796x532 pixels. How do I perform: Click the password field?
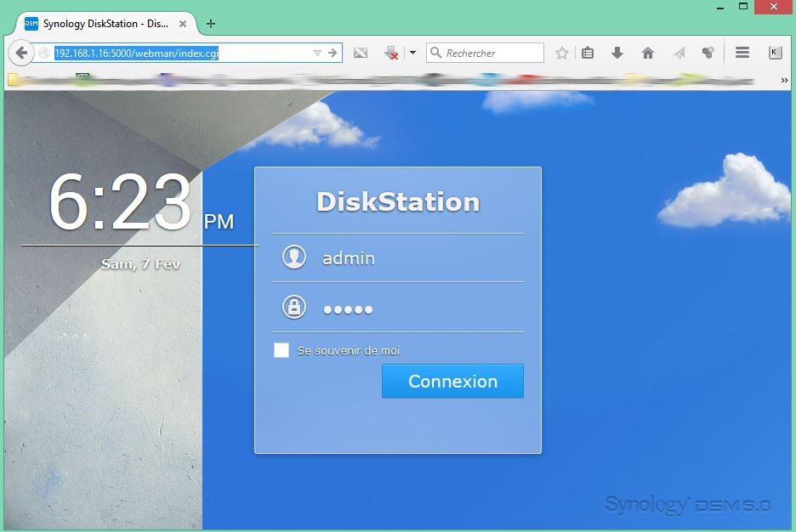click(398, 308)
